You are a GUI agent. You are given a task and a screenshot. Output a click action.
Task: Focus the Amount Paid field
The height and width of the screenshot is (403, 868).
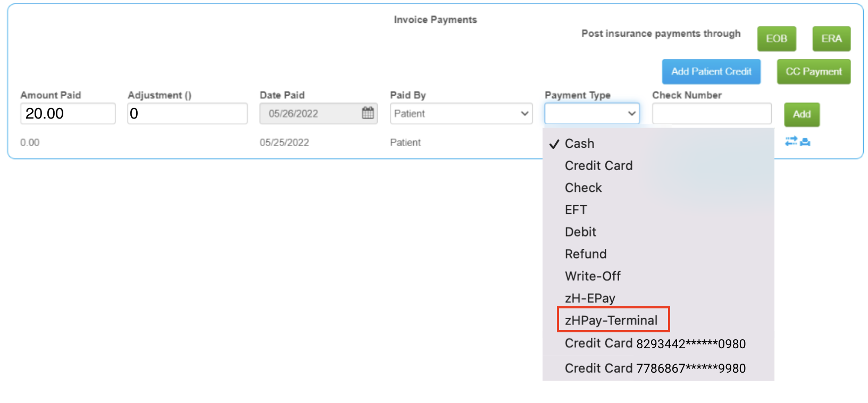tap(68, 113)
